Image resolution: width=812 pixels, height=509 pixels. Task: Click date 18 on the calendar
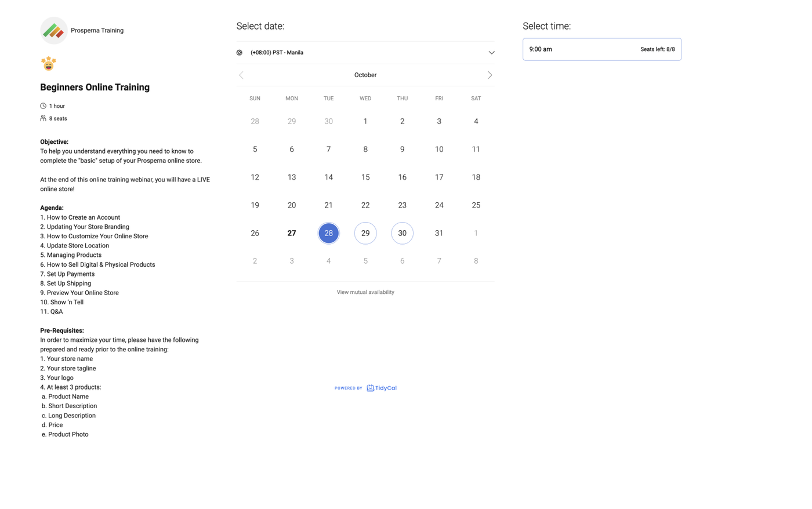476,177
